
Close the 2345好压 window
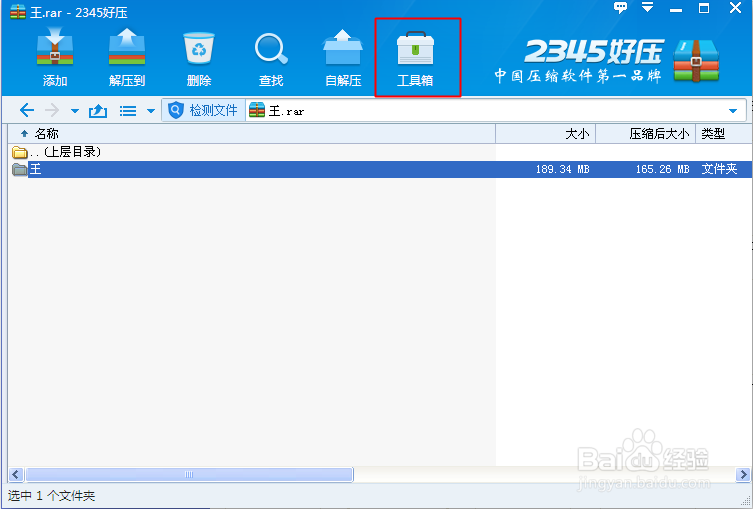click(x=735, y=8)
